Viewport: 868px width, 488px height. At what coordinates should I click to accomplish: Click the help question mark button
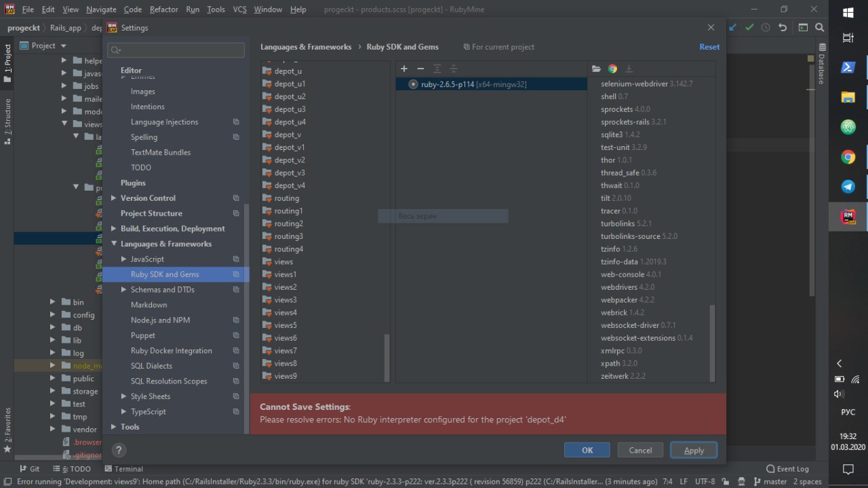tap(118, 450)
